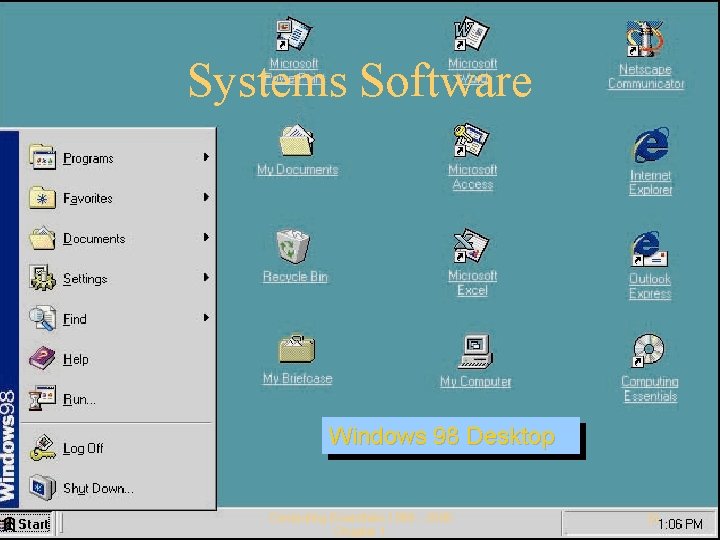Expand the Programs submenu arrow

click(206, 157)
